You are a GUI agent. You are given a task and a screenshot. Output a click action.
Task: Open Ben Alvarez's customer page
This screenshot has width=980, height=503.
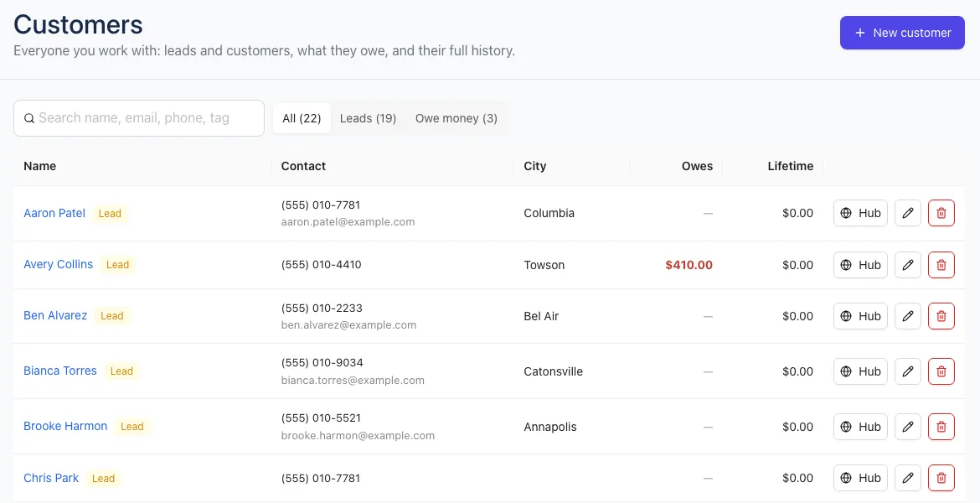[x=55, y=316]
